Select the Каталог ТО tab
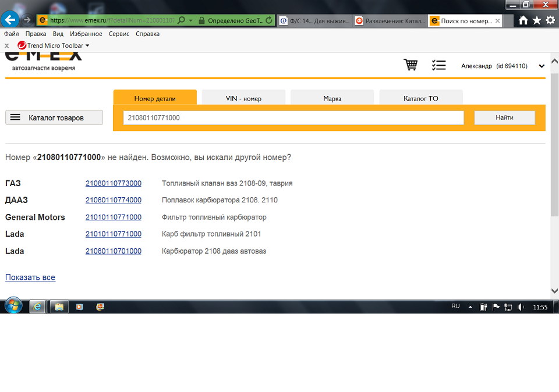The width and height of the screenshot is (559, 392). [420, 98]
